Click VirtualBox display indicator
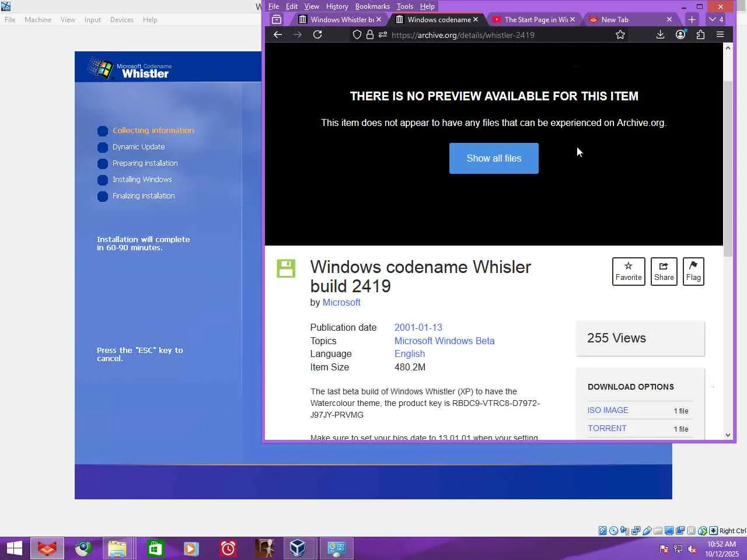The height and width of the screenshot is (560, 747). click(669, 531)
